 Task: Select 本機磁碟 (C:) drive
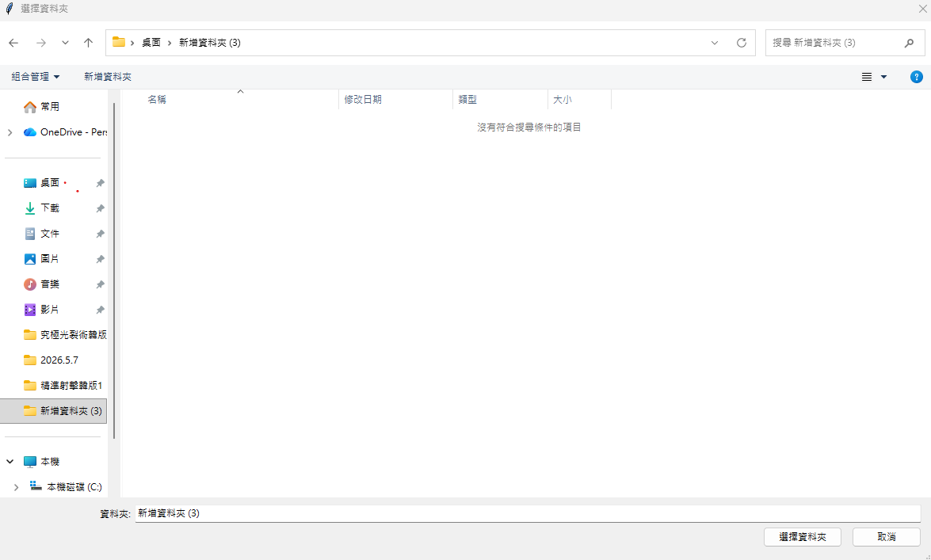coord(67,487)
